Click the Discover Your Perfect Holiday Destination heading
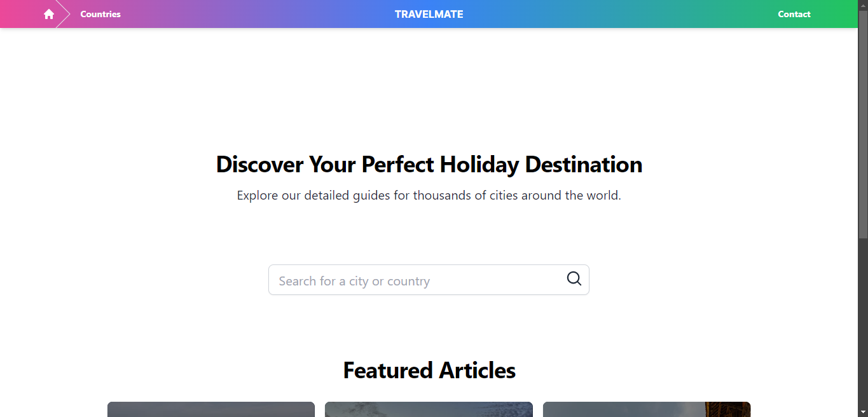 (429, 165)
